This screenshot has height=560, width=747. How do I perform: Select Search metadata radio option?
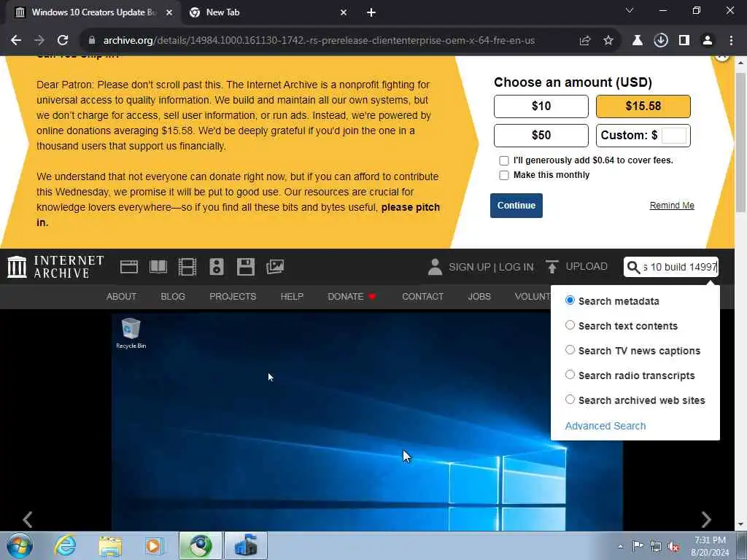pos(570,300)
